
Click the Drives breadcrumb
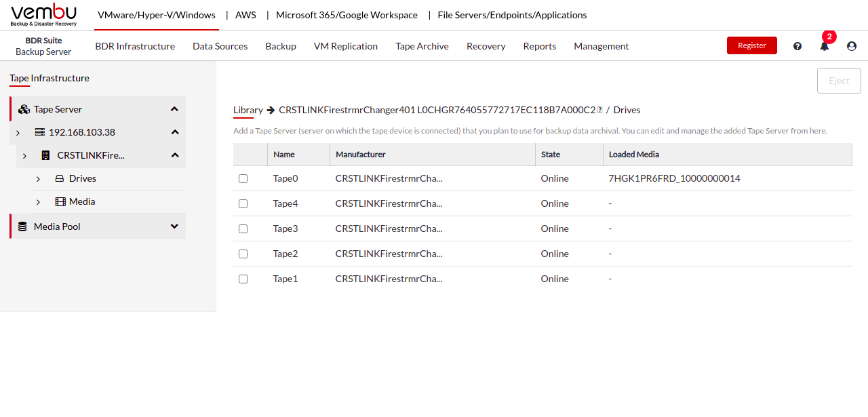tap(627, 110)
